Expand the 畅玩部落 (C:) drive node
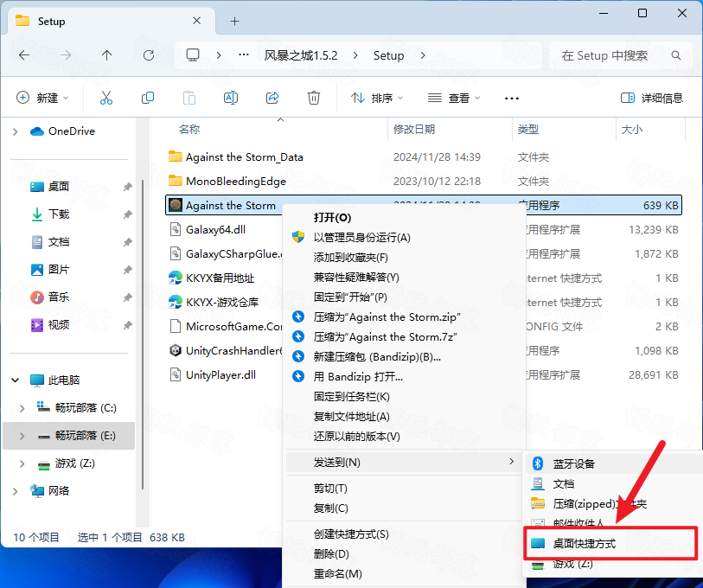Viewport: 703px width, 588px height. pyautogui.click(x=22, y=407)
